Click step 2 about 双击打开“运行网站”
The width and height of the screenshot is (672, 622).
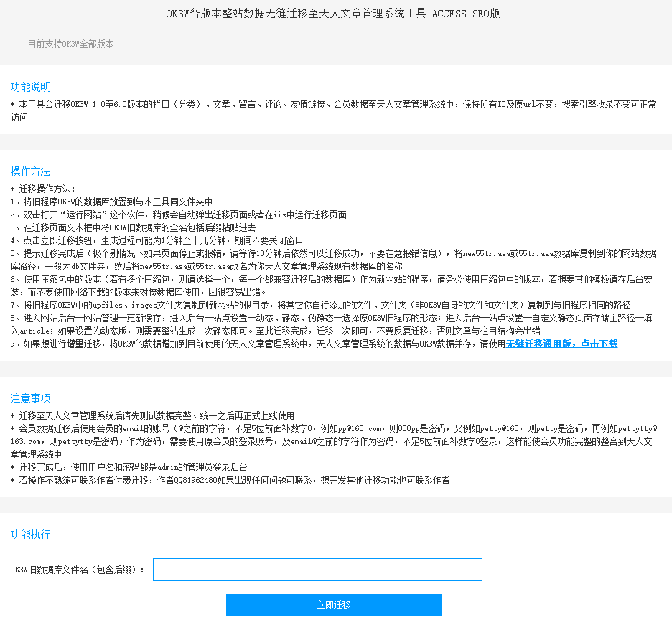coord(179,215)
